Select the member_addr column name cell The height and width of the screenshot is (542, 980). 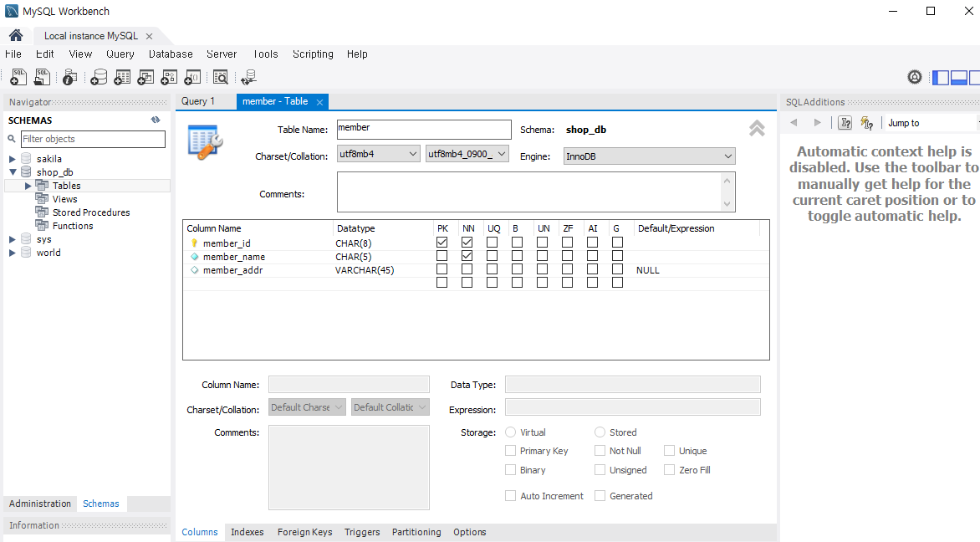pos(232,270)
